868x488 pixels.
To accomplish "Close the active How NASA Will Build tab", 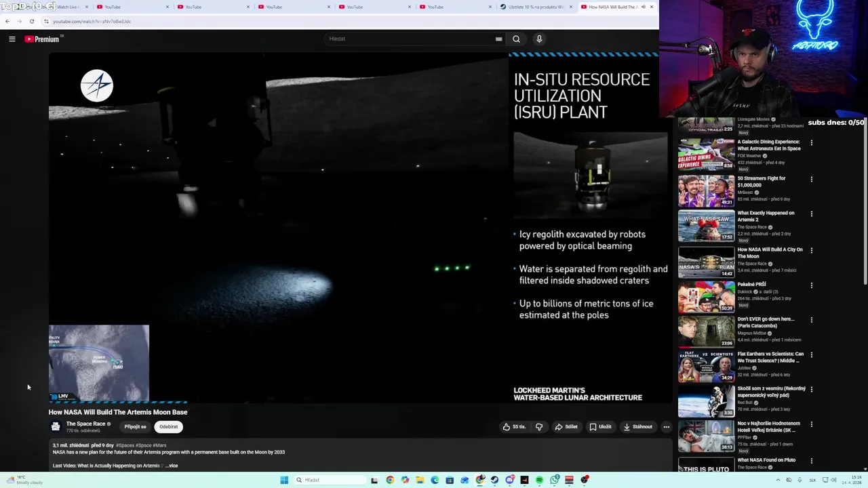I will (x=652, y=7).
